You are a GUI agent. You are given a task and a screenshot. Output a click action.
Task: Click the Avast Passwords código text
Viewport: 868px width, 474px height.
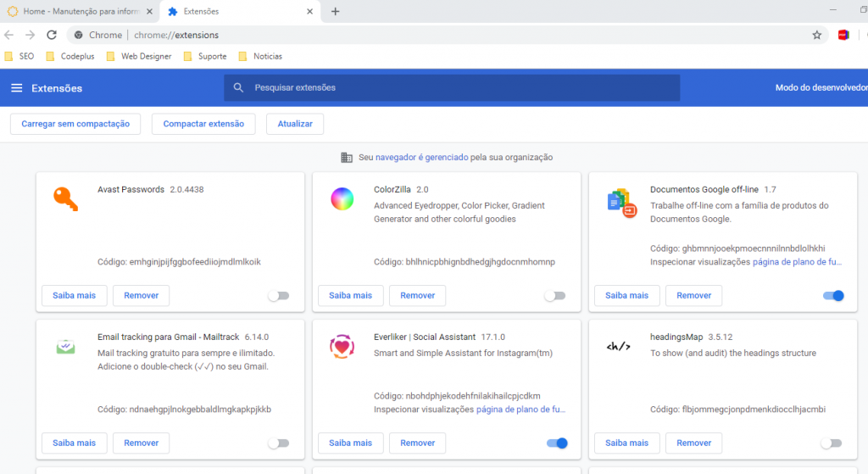click(179, 262)
